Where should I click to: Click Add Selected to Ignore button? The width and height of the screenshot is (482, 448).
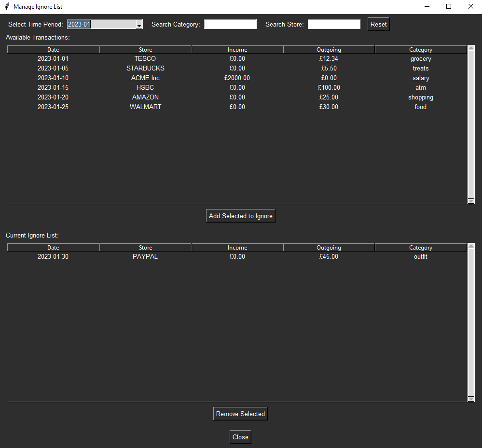pos(240,216)
